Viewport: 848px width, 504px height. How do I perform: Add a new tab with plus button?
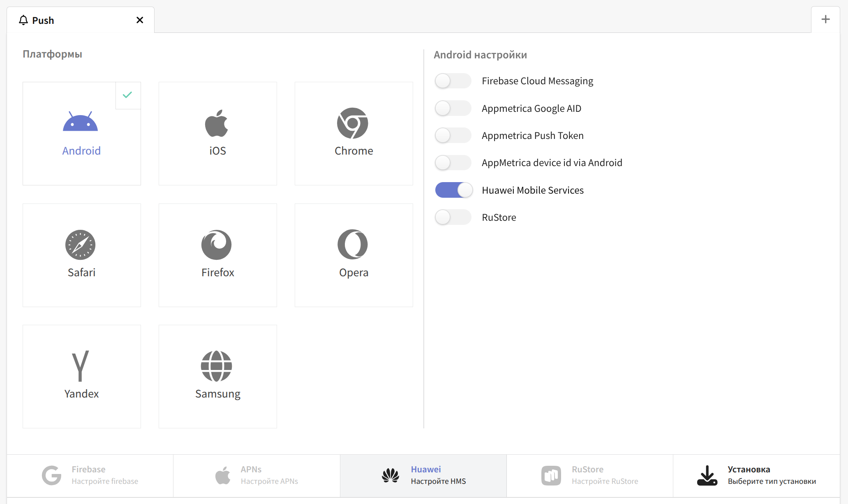point(825,19)
